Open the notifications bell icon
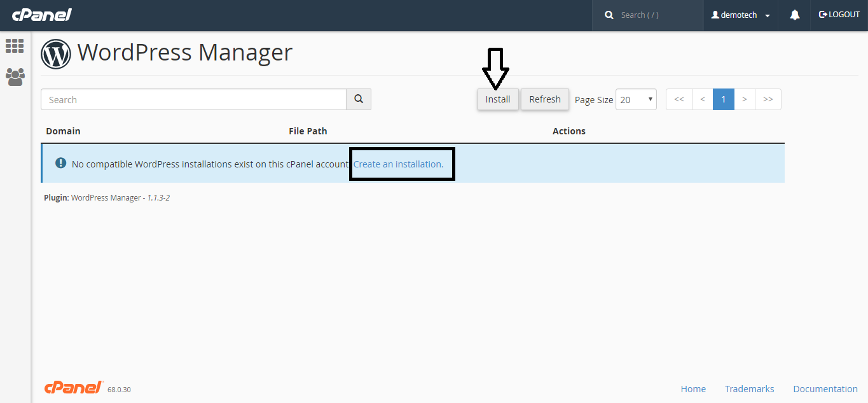Screen dimensions: 868x403 (794, 15)
